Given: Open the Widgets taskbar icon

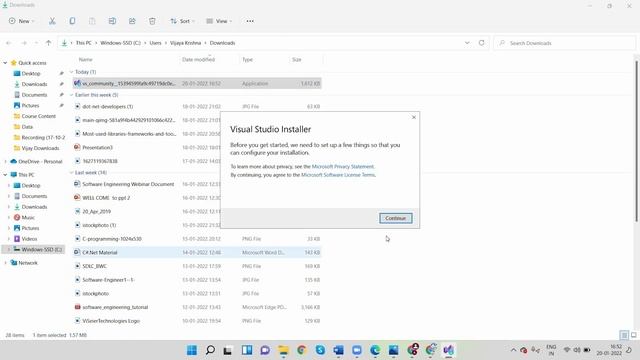Looking at the screenshot, I should point(247,350).
